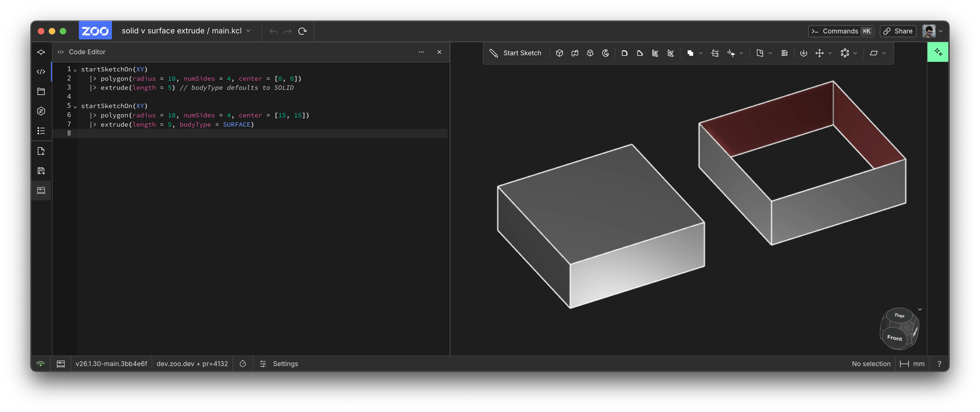Toggle the feature tree pane icon
Image resolution: width=980 pixels, height=412 pixels.
tap(41, 52)
